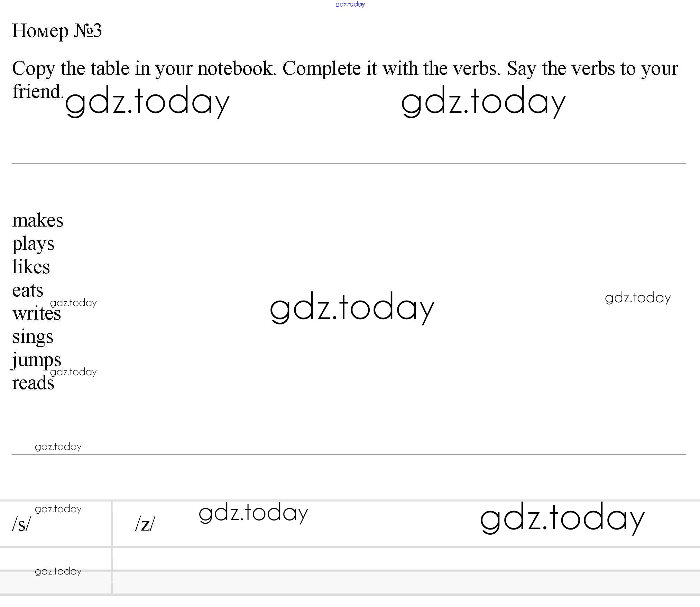Click the verb "writes"
Image resolution: width=700 pixels, height=607 pixels.
[37, 314]
